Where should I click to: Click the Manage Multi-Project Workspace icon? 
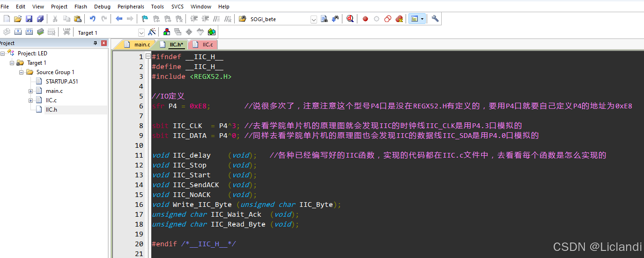click(178, 32)
